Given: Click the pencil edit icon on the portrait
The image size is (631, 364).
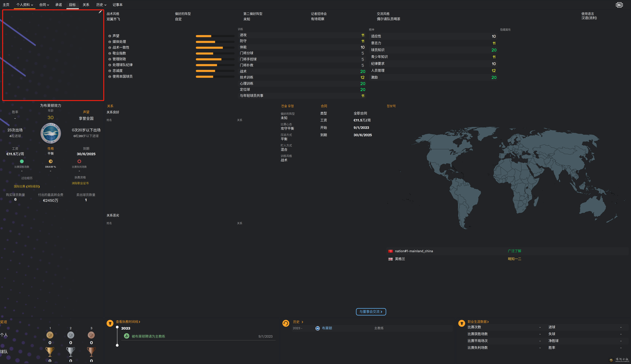Looking at the screenshot, I should [x=100, y=12].
